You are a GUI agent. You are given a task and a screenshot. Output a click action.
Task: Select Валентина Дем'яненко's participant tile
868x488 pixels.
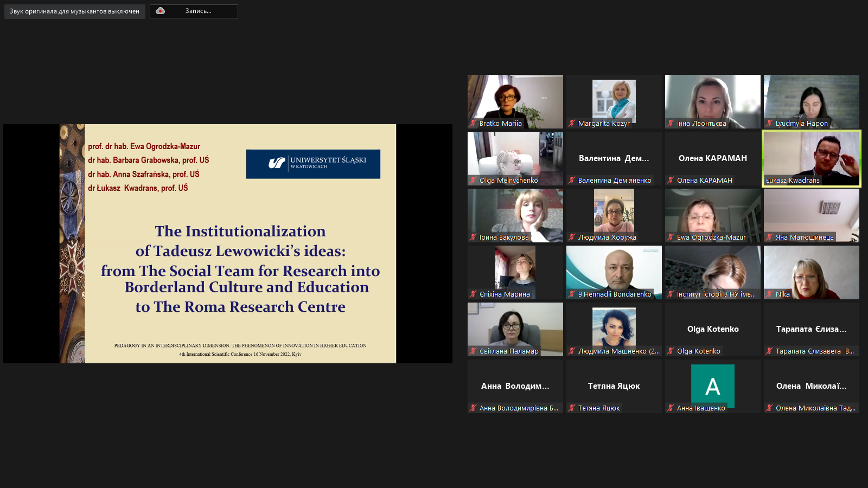(614, 158)
